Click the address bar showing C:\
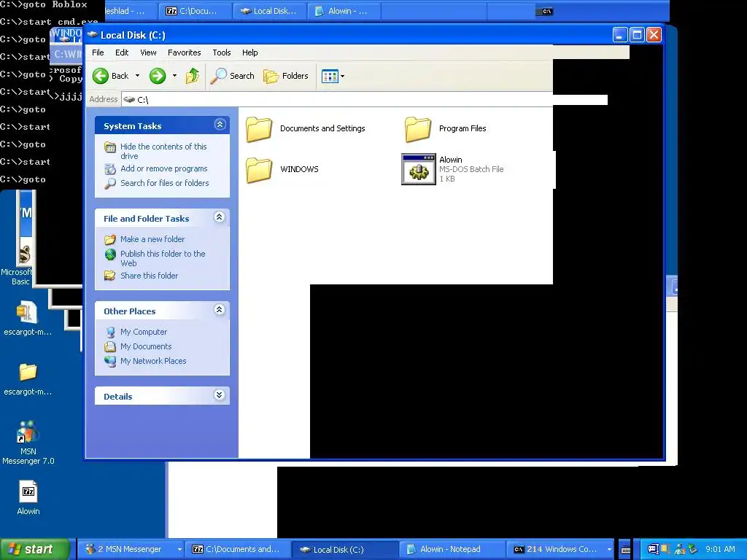Viewport: 747px width, 560px height. point(337,99)
